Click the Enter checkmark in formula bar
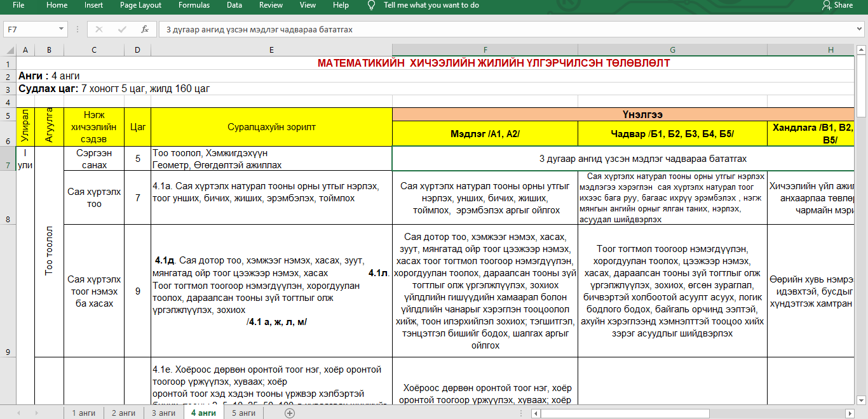The height and width of the screenshot is (419, 868). (122, 29)
